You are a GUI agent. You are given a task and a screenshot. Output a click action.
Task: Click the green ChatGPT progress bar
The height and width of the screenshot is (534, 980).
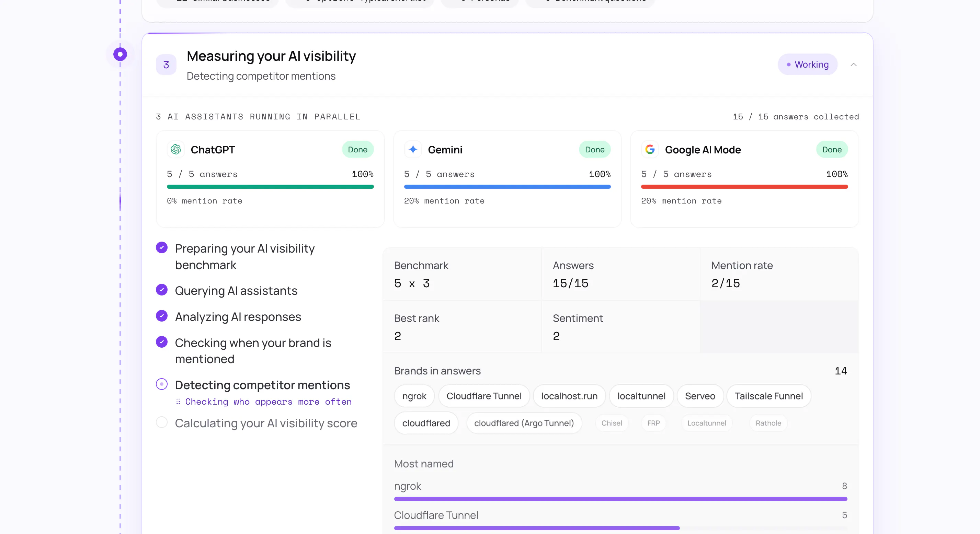tap(270, 187)
